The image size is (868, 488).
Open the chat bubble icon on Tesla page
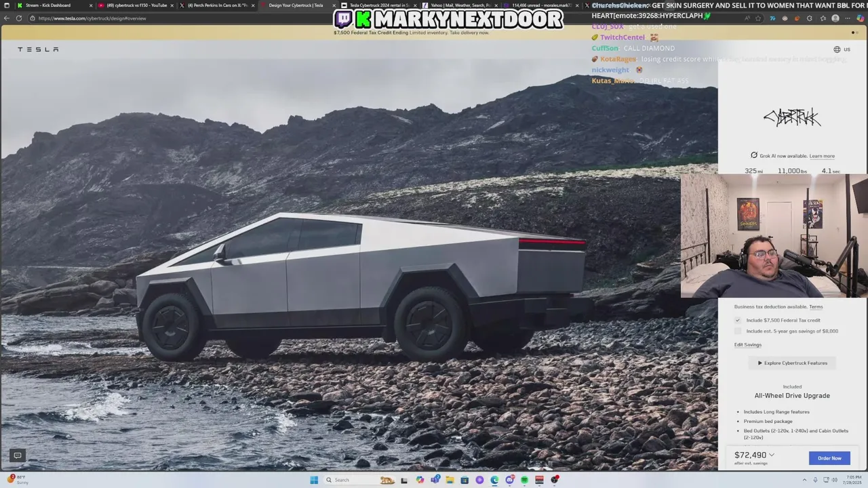(18, 455)
